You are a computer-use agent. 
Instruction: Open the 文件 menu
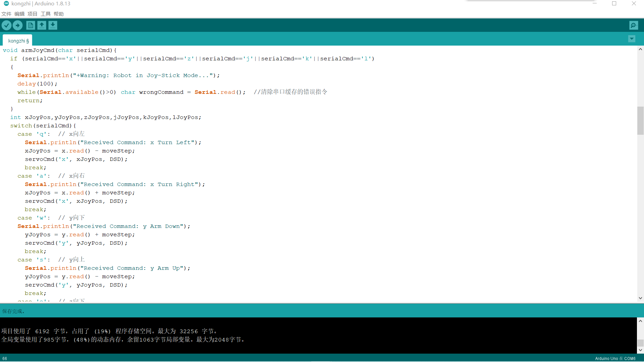pyautogui.click(x=6, y=14)
